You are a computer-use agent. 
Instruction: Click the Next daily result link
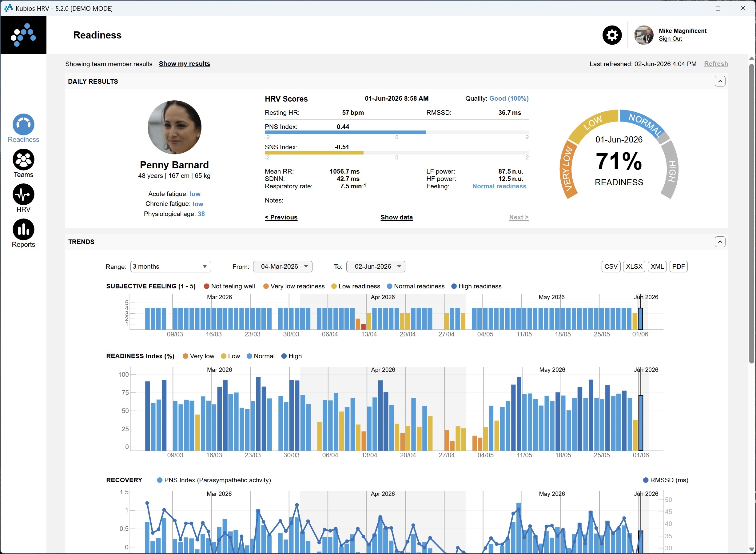(519, 217)
